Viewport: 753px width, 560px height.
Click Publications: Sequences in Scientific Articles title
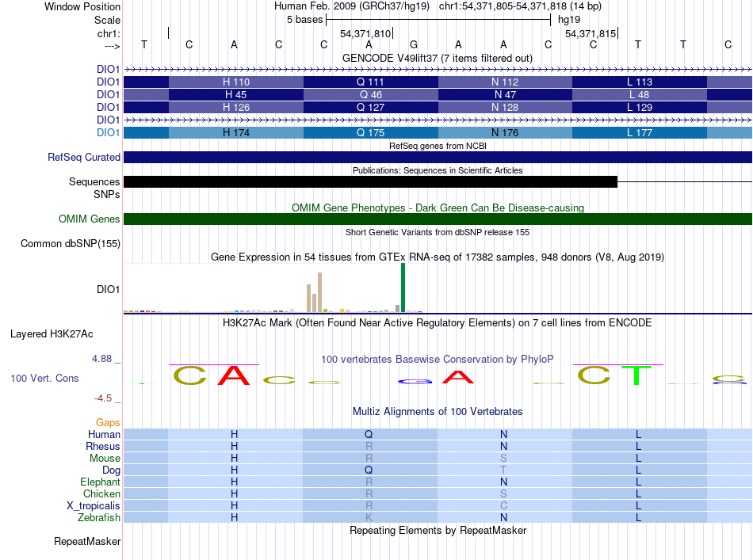[438, 170]
